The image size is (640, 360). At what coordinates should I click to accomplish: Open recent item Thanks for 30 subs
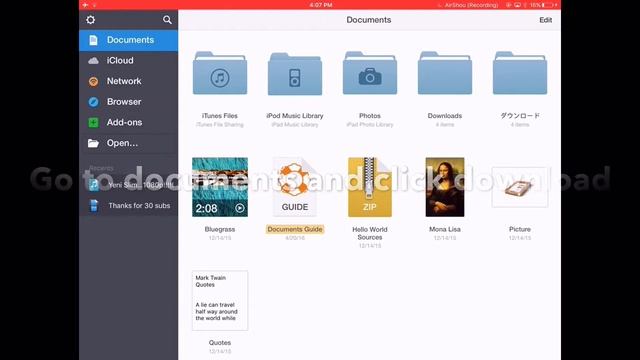[x=129, y=206]
